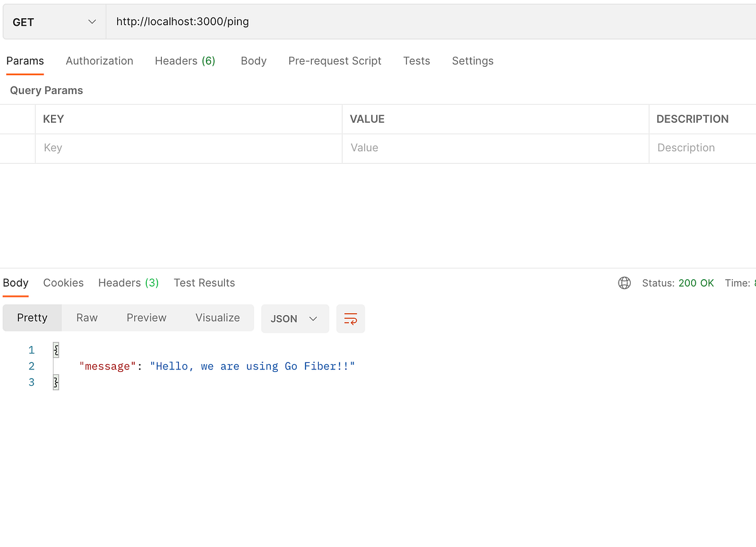This screenshot has height=547, width=756.
Task: View the response Cookies tab
Action: (63, 283)
